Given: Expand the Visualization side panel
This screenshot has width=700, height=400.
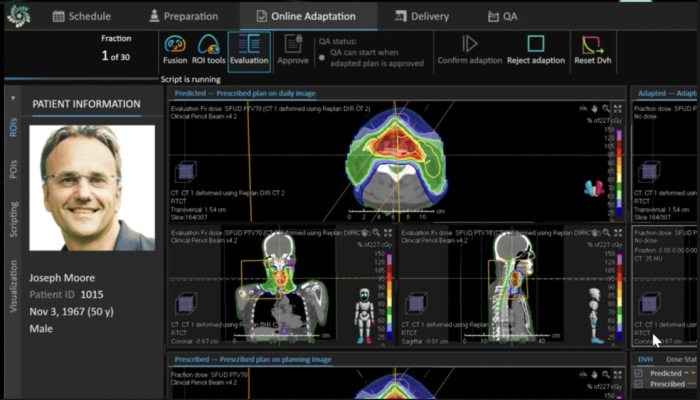Looking at the screenshot, I should click(x=14, y=286).
